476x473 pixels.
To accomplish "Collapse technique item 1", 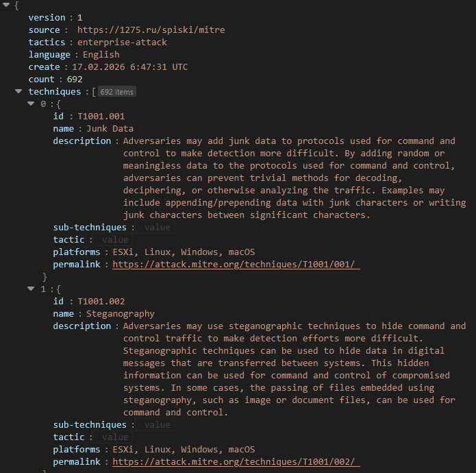I will click(31, 289).
